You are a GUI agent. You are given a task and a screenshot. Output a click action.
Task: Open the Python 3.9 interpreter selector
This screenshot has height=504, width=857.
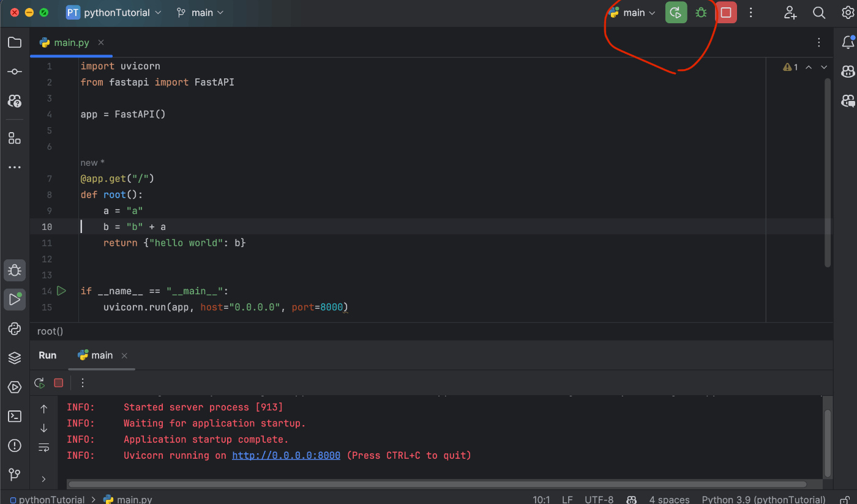pos(763,499)
